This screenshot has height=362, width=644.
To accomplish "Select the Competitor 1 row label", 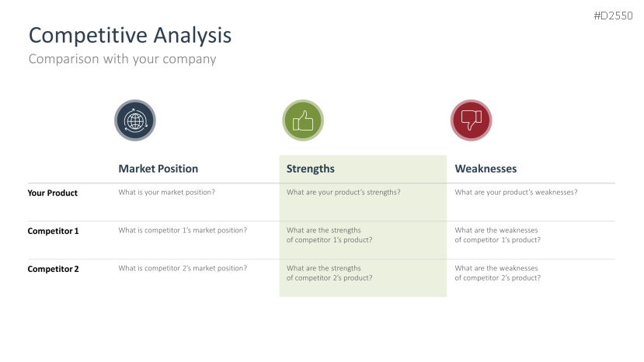I will click(53, 231).
